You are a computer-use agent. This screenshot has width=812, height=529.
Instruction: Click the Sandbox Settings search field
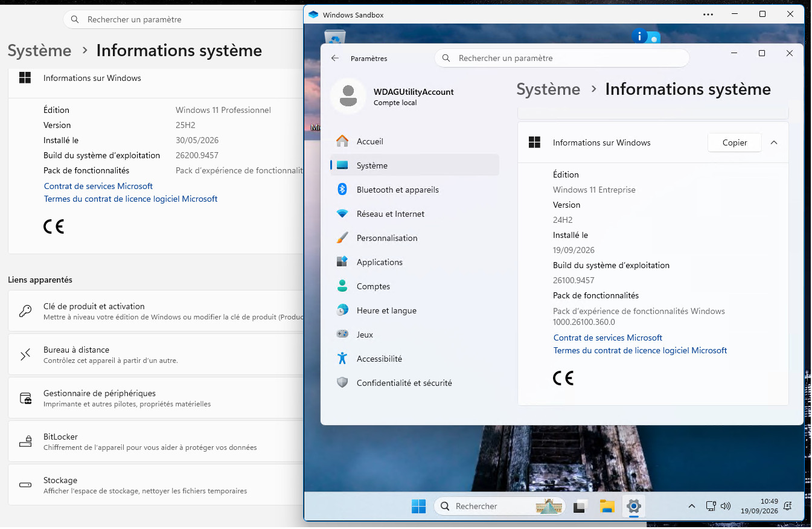tap(562, 58)
